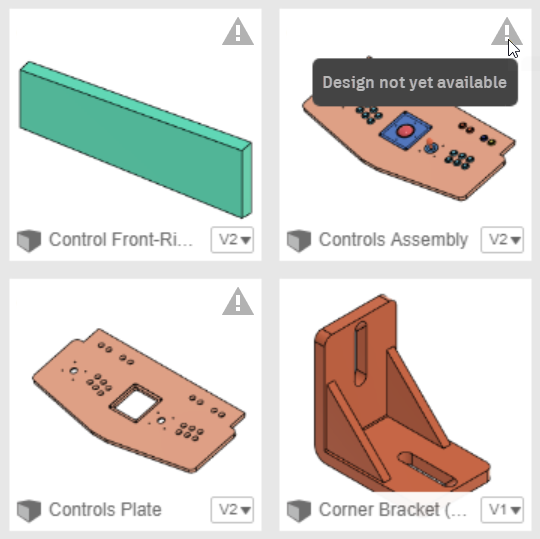Click warning triangle on Controls Assembly card
This screenshot has width=540, height=539.
point(507,31)
